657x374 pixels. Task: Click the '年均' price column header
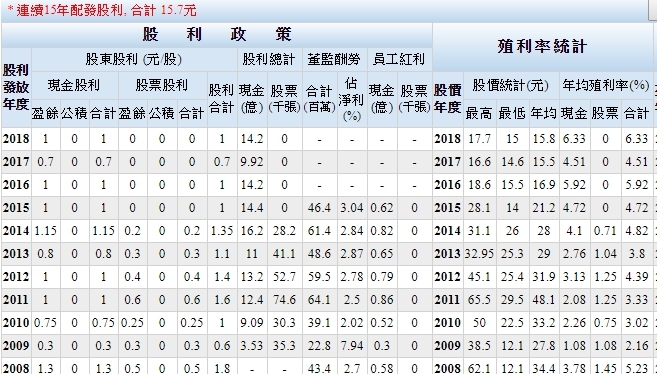click(x=543, y=113)
